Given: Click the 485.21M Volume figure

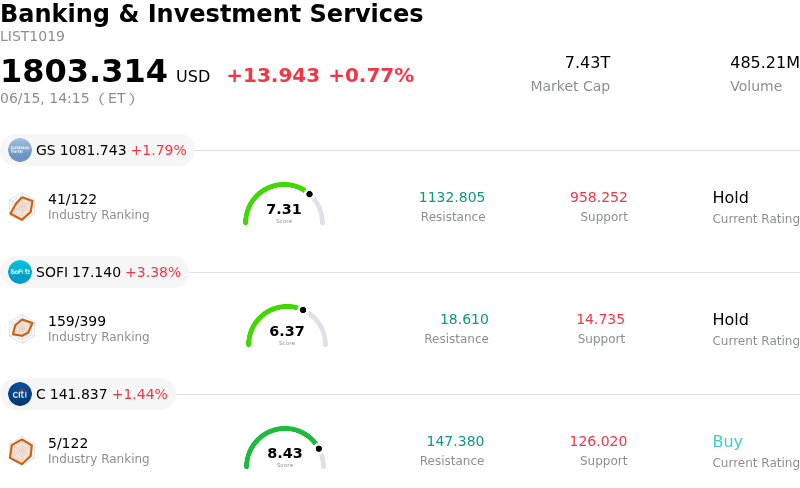Looking at the screenshot, I should 764,62.
